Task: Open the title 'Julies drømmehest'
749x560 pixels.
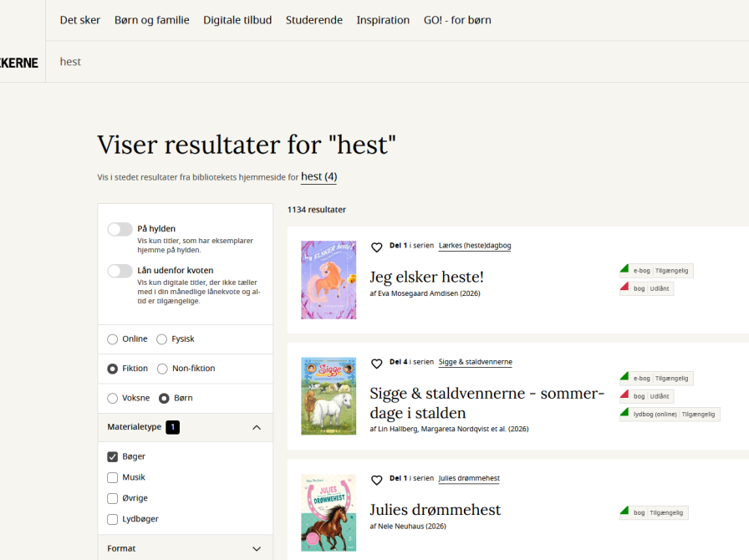Action: point(436,510)
